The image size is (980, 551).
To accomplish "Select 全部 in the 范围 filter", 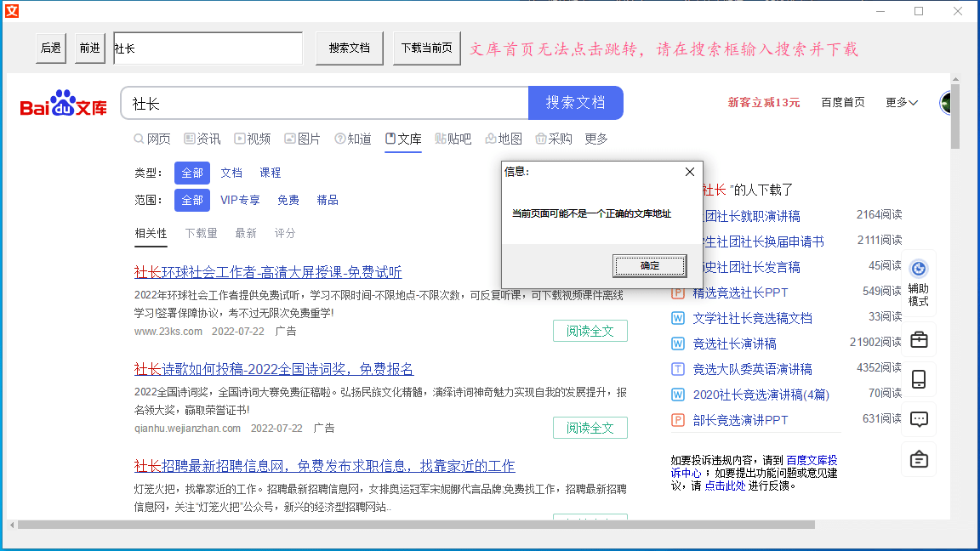I will [x=192, y=201].
